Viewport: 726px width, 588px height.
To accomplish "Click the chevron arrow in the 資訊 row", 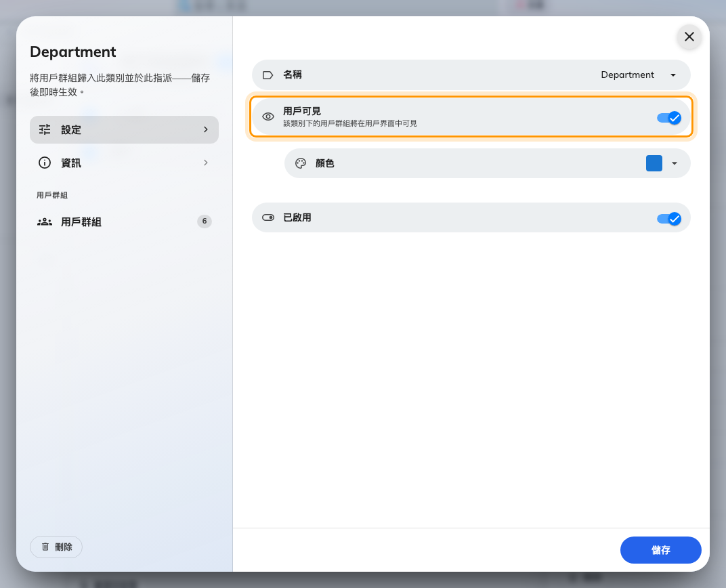I will tap(206, 163).
